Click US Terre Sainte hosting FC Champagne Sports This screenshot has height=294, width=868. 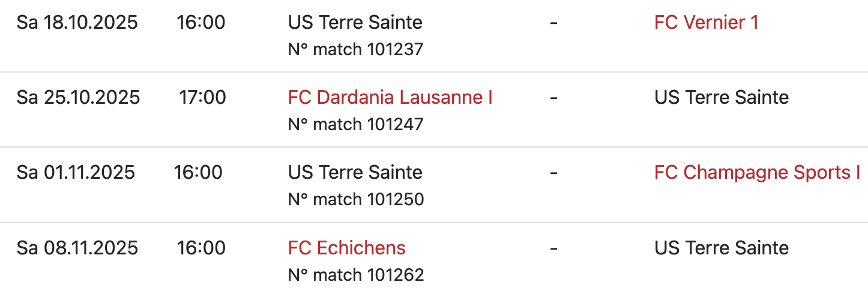click(355, 173)
